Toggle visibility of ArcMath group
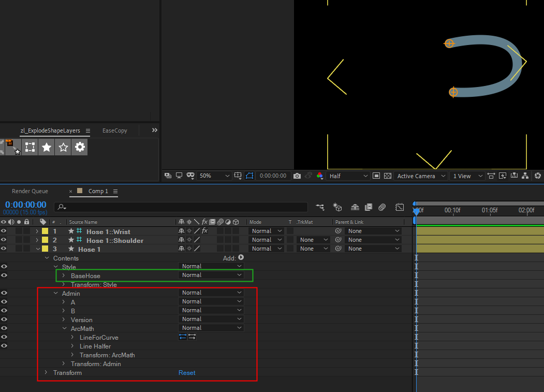544x392 pixels. click(4, 328)
